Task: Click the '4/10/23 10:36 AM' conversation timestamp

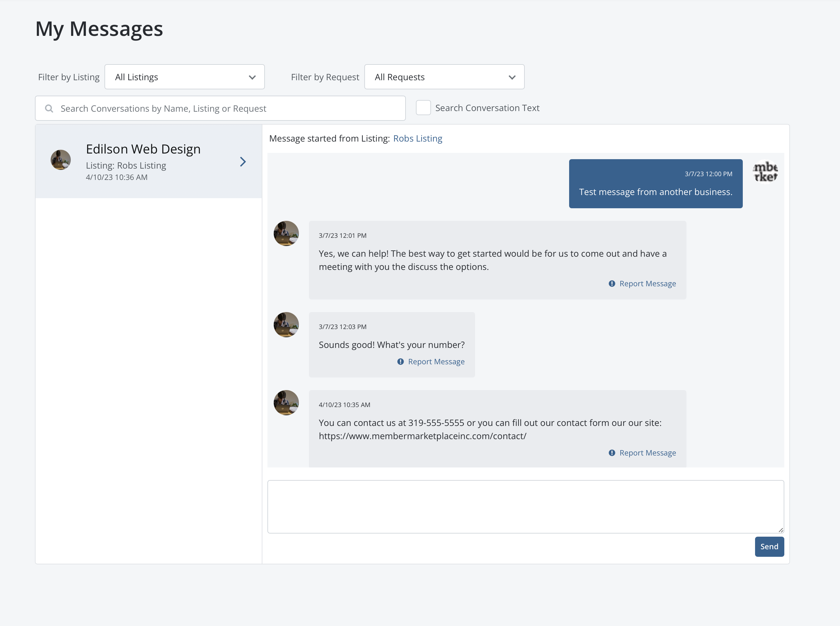Action: coord(117,177)
